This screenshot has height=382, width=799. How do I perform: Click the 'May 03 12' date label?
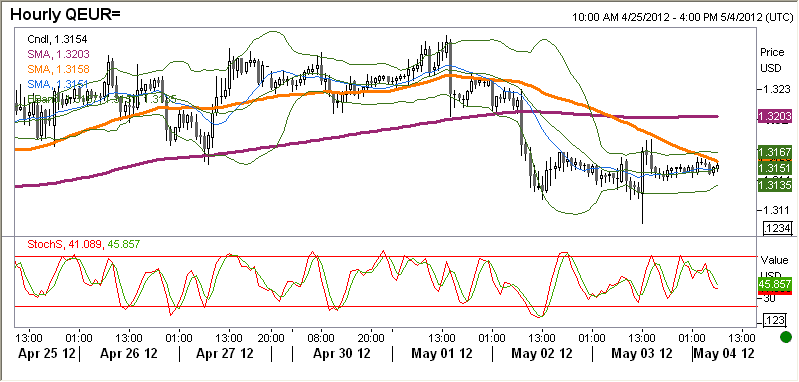tap(642, 353)
